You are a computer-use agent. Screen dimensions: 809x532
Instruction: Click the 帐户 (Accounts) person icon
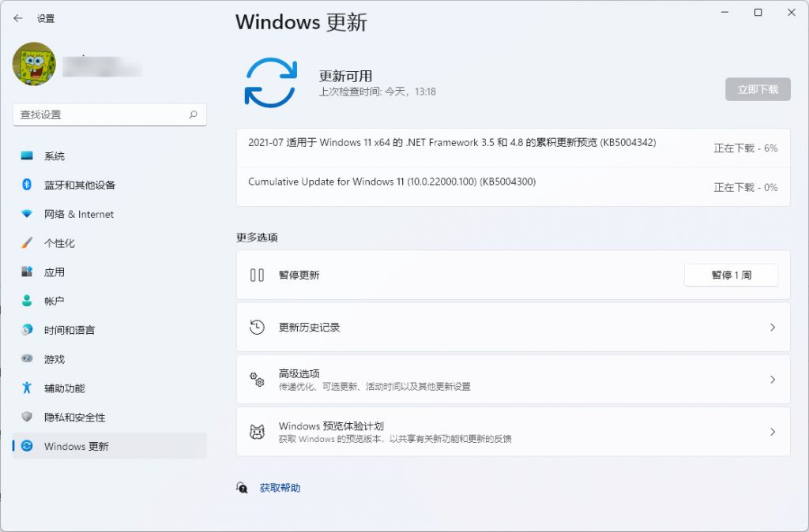27,301
